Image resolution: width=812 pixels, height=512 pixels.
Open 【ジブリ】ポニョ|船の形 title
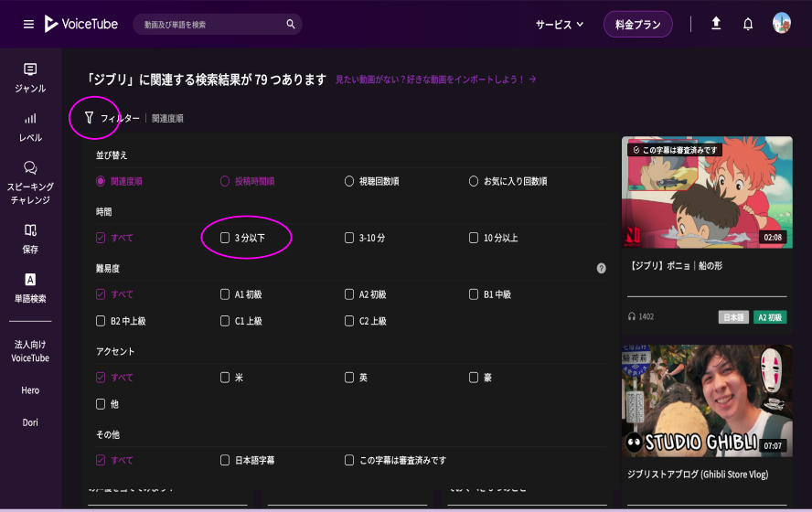click(x=676, y=265)
